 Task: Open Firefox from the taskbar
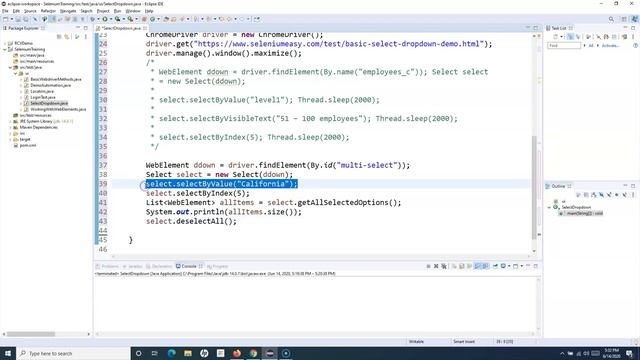237,353
